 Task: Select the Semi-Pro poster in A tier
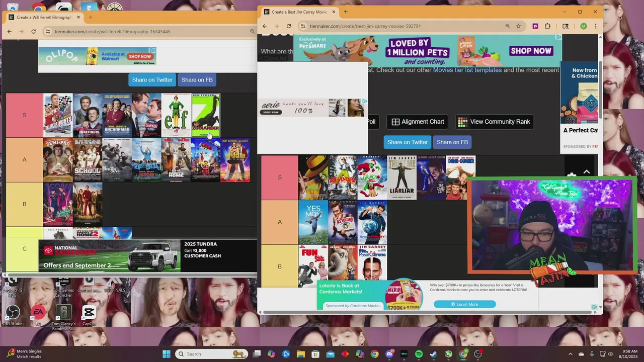pyautogui.click(x=58, y=160)
